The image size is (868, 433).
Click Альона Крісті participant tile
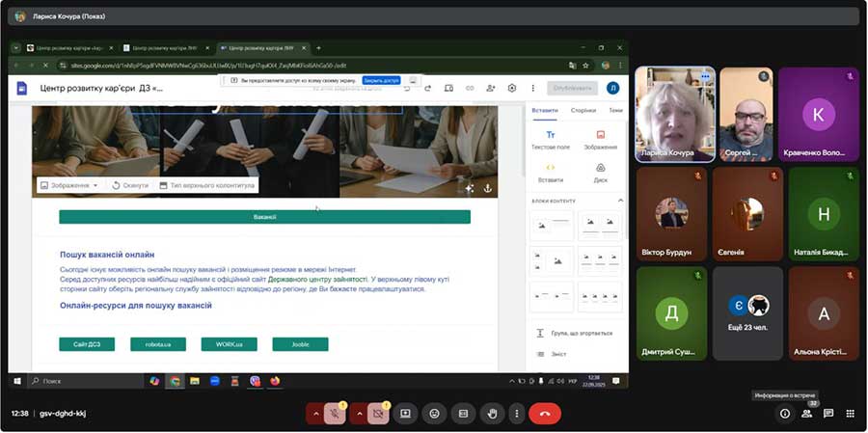(x=824, y=313)
